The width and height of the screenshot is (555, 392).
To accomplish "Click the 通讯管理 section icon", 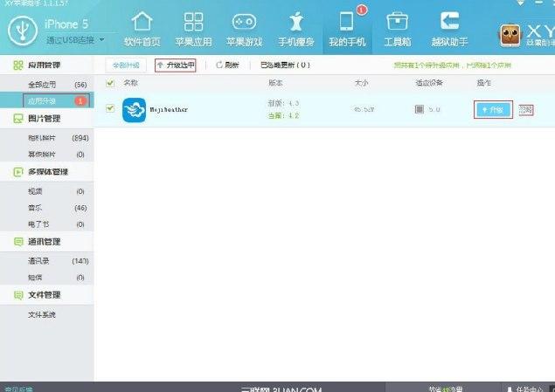I will click(18, 242).
